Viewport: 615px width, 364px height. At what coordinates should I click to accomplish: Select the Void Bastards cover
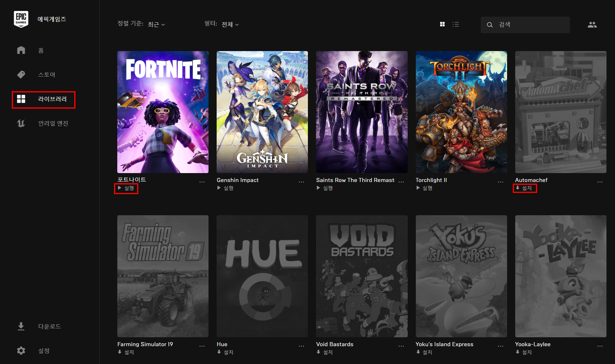coord(362,276)
